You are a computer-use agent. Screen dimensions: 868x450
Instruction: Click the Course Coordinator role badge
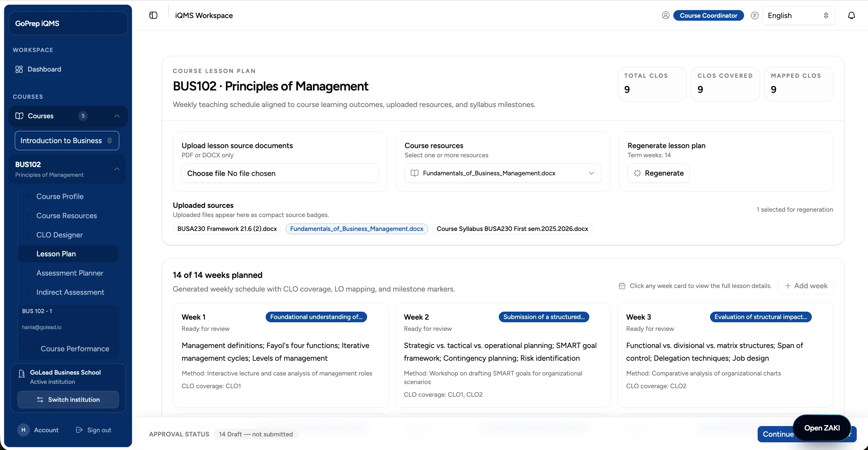(x=708, y=15)
